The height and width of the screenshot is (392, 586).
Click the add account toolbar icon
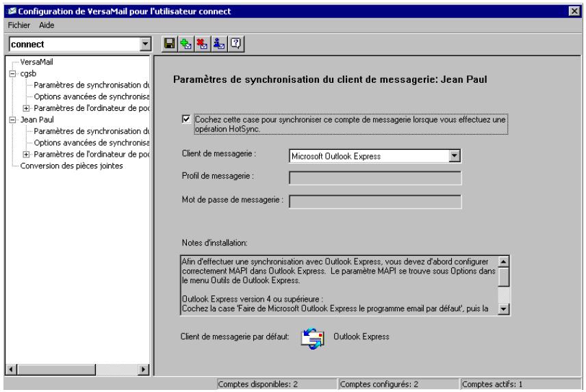click(186, 44)
